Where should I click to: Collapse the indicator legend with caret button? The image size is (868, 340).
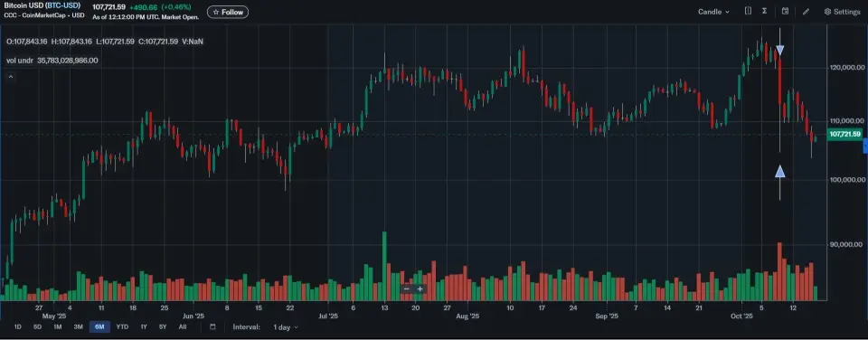11,77
